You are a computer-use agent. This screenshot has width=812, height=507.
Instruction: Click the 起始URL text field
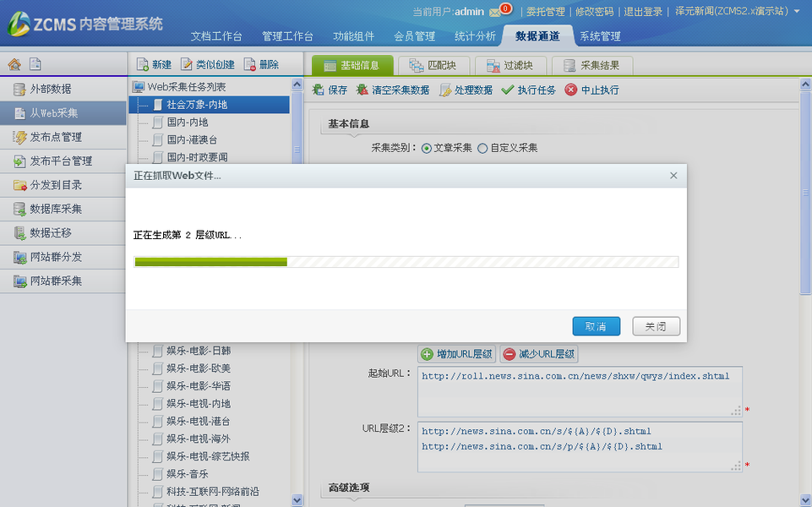click(x=579, y=391)
